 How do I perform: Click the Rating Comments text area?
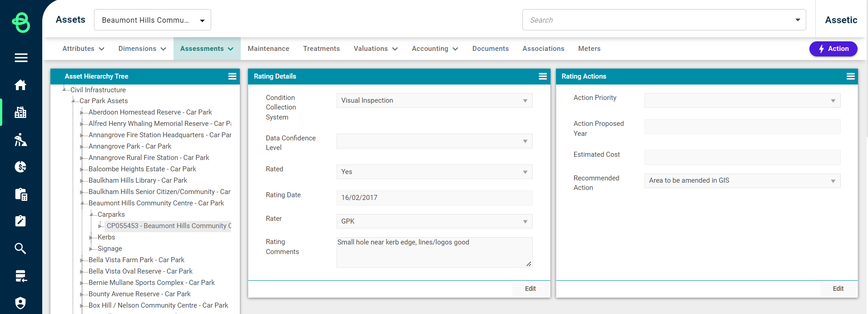(434, 252)
